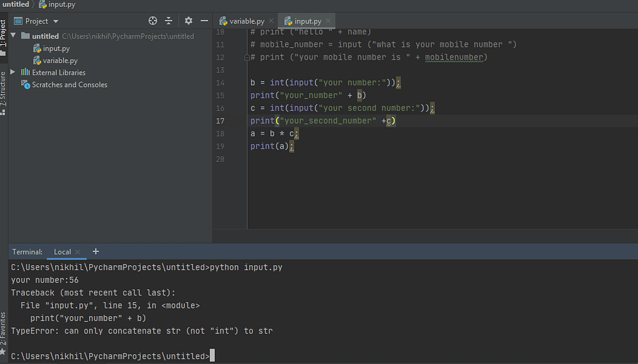This screenshot has width=638, height=364.
Task: Toggle the 1: Project tool window
Action: 3,37
